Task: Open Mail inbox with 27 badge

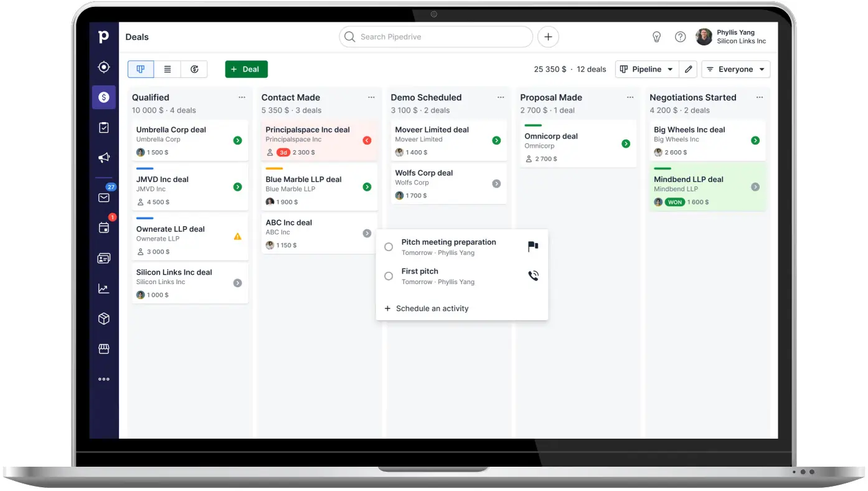Action: point(104,197)
